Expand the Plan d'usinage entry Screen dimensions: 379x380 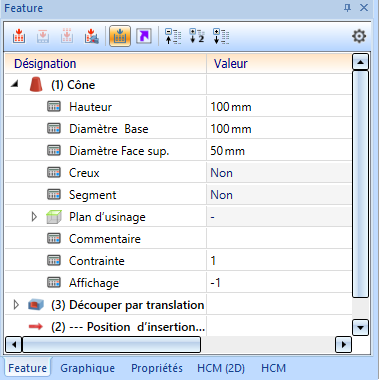point(34,217)
